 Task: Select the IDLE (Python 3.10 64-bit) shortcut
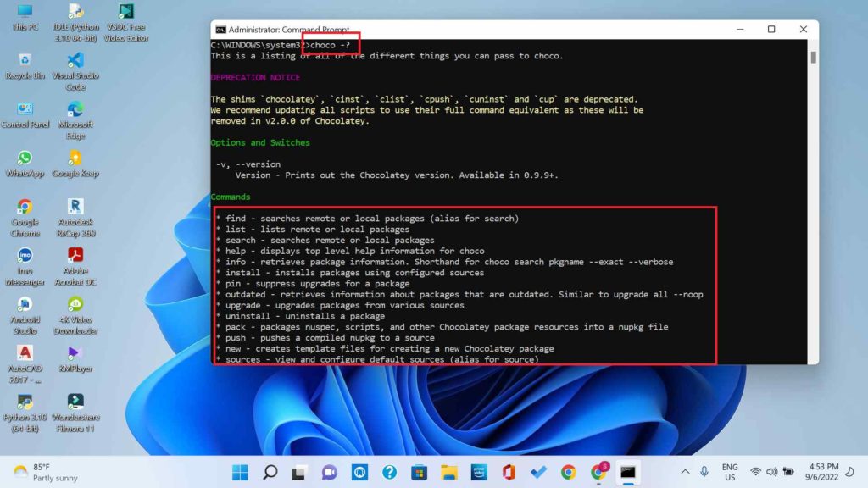(75, 23)
